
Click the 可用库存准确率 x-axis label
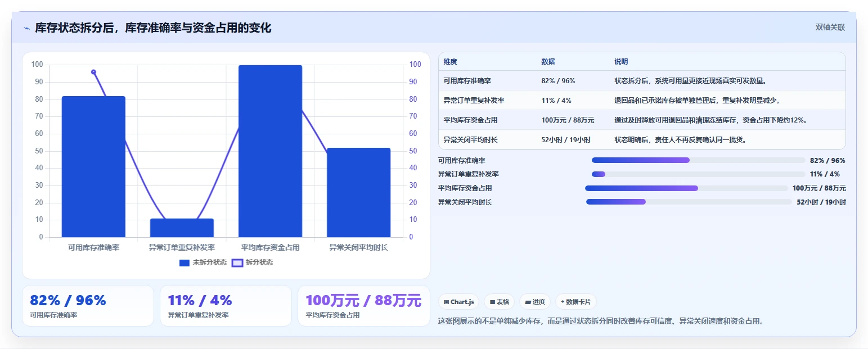coord(93,247)
